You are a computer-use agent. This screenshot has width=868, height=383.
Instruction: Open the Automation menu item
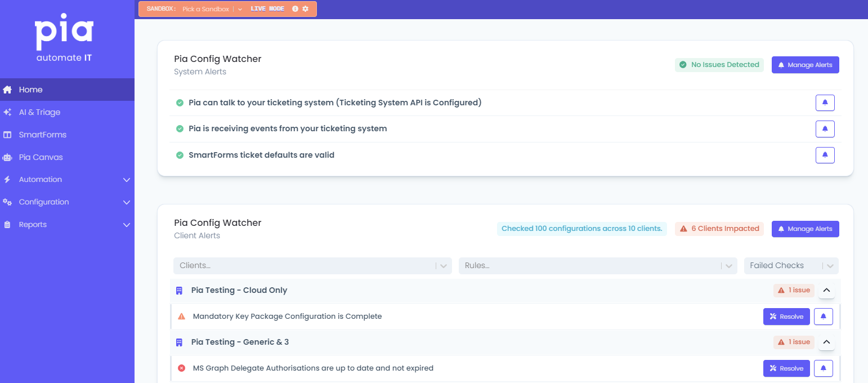(67, 180)
